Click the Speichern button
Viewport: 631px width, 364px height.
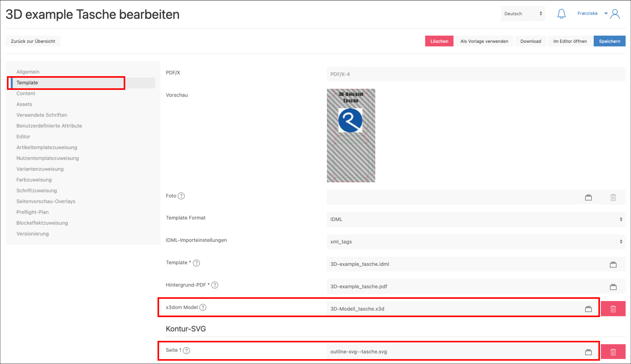tap(609, 41)
